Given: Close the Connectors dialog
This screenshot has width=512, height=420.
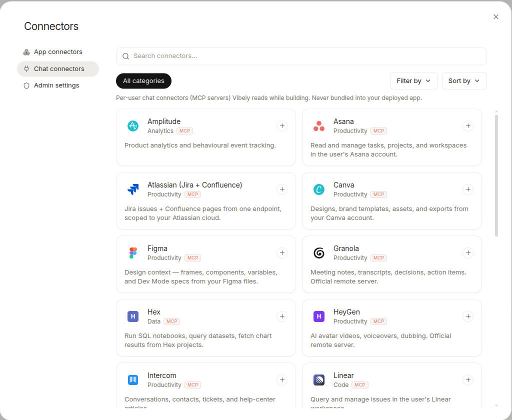Looking at the screenshot, I should (x=495, y=16).
